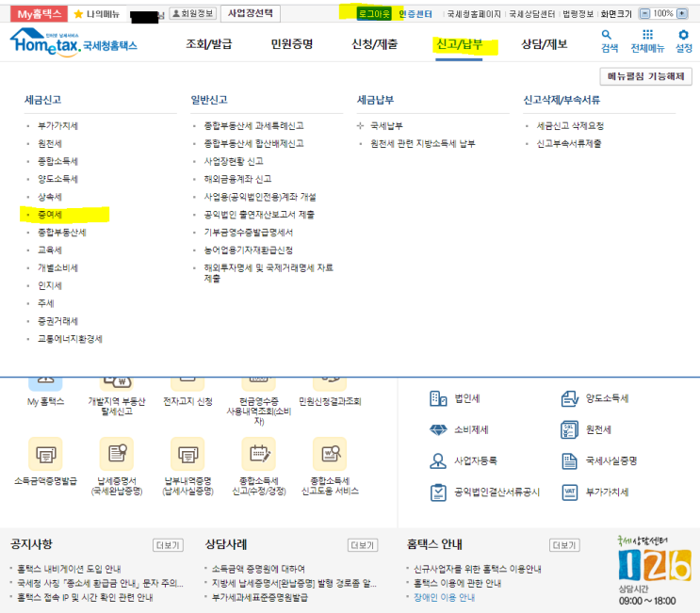This screenshot has height=613, width=700.
Task: Open the 민원증명 menu
Action: tap(292, 43)
